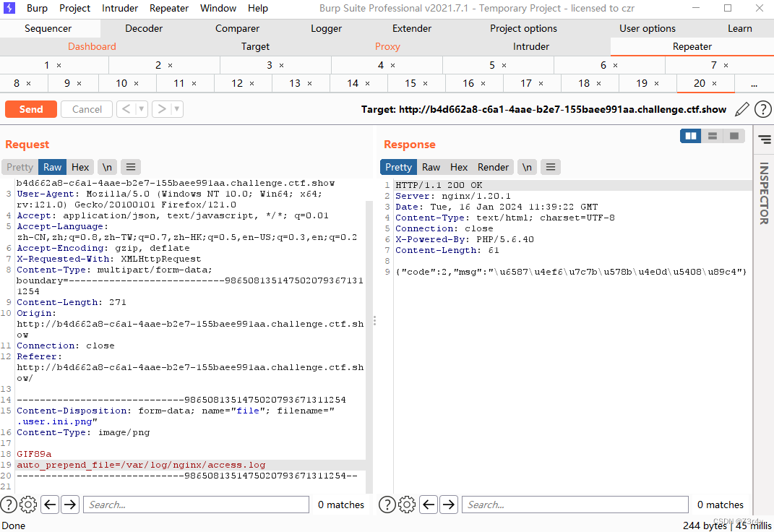
Task: Close Repeater tab 13
Action: (309, 83)
